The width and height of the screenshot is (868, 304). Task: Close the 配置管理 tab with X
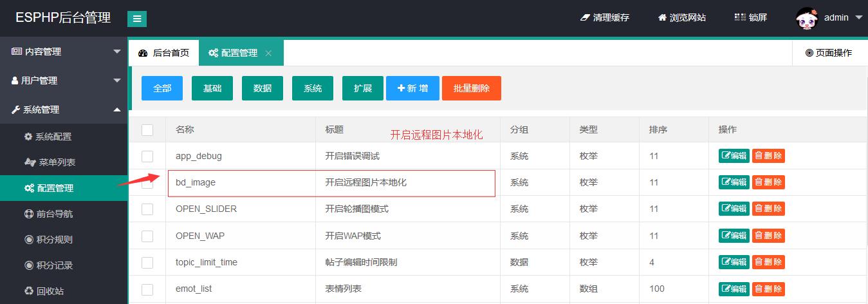268,53
